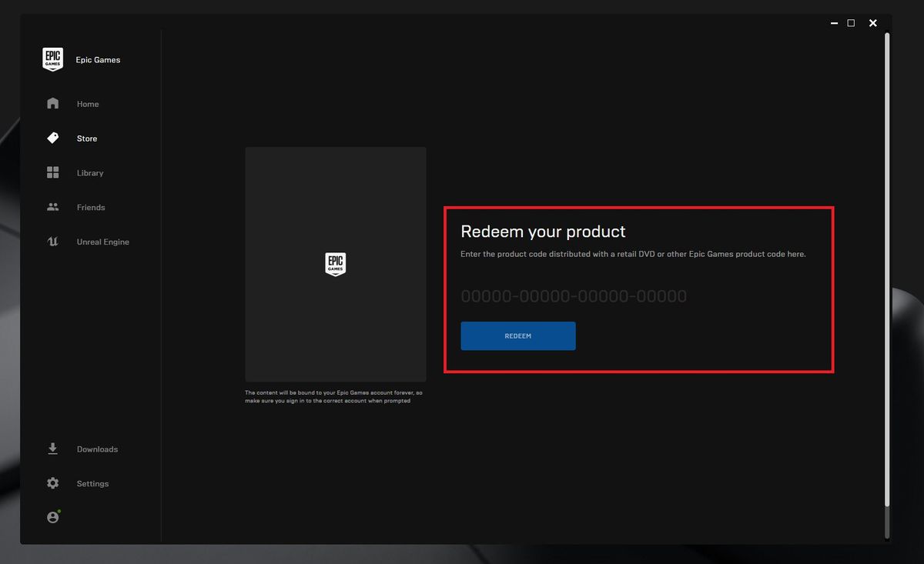Image resolution: width=924 pixels, height=564 pixels.
Task: Click the Friends sidebar link
Action: point(90,207)
